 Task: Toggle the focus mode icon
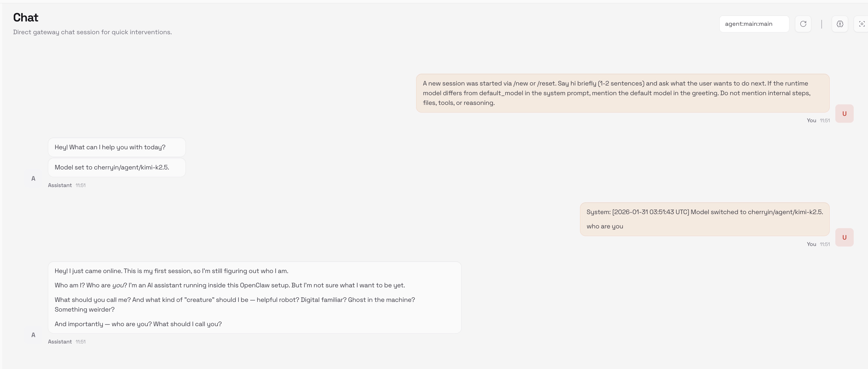861,24
